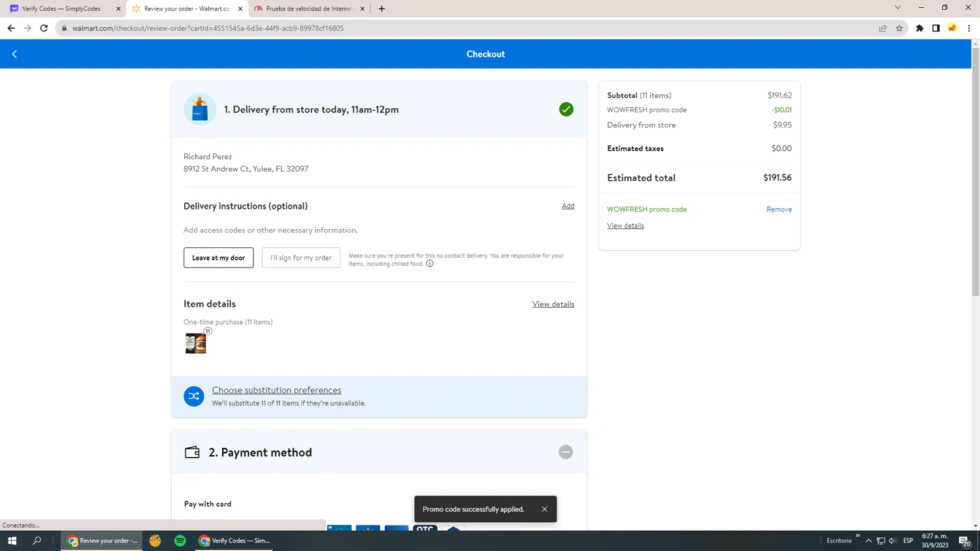Open the Windows Start menu
The width and height of the screenshot is (980, 551).
point(12,541)
